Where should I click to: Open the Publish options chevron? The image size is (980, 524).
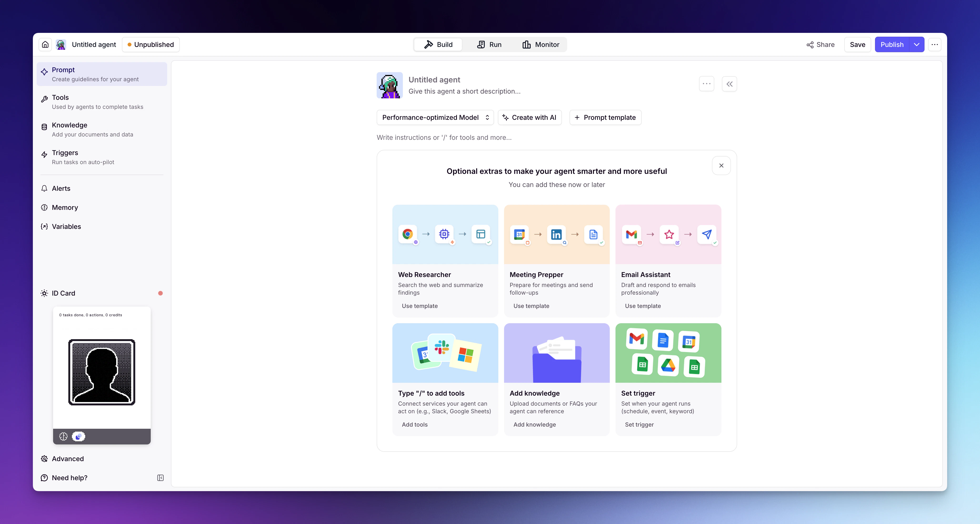[x=917, y=45]
